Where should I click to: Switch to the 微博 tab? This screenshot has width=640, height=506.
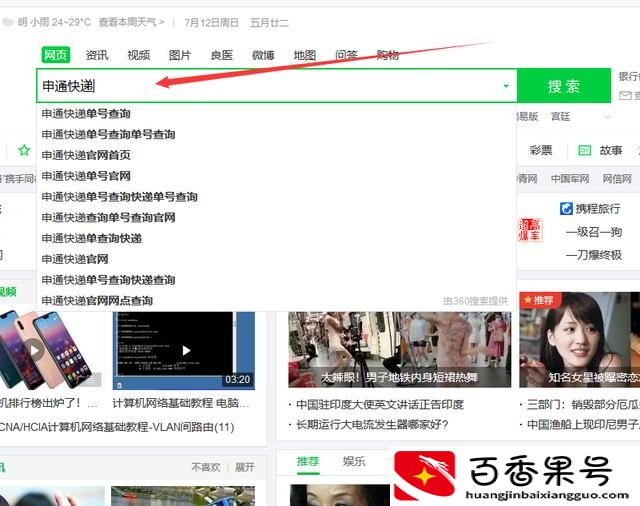[263, 55]
